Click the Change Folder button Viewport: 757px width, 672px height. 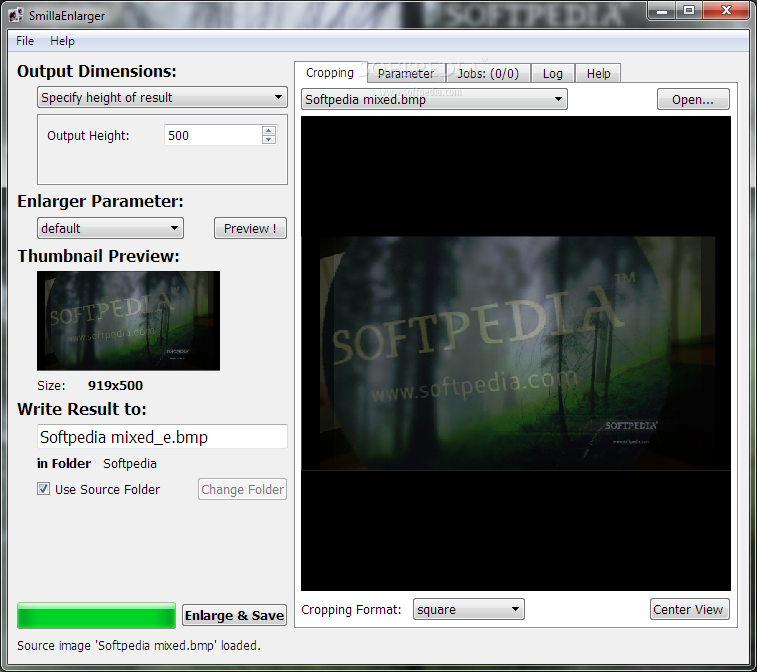coord(242,490)
